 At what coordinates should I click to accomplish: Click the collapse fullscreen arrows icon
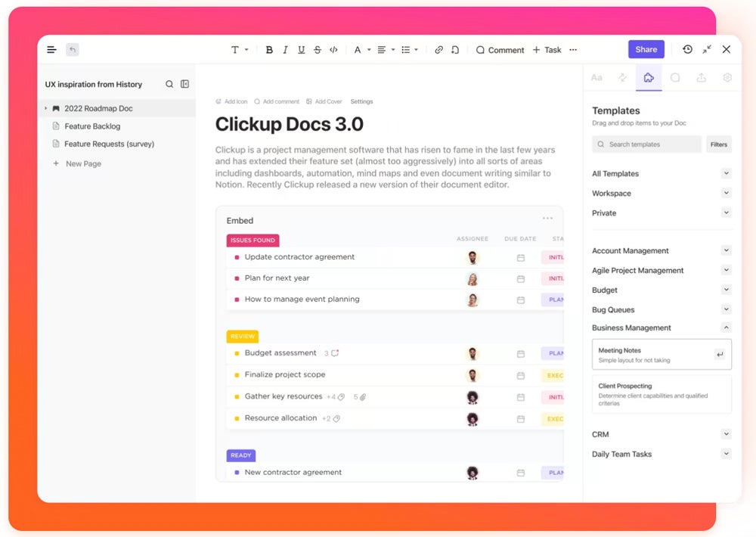707,49
